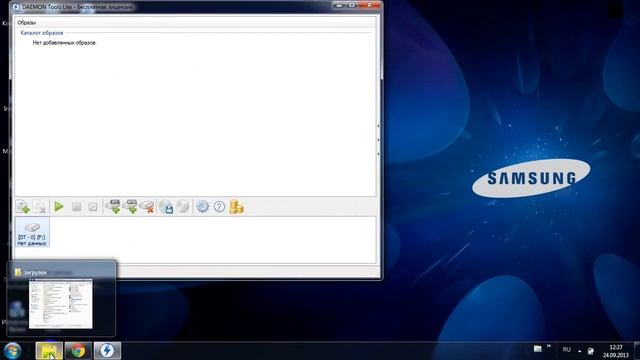Open Google Chrome from the taskbar

(x=78, y=351)
